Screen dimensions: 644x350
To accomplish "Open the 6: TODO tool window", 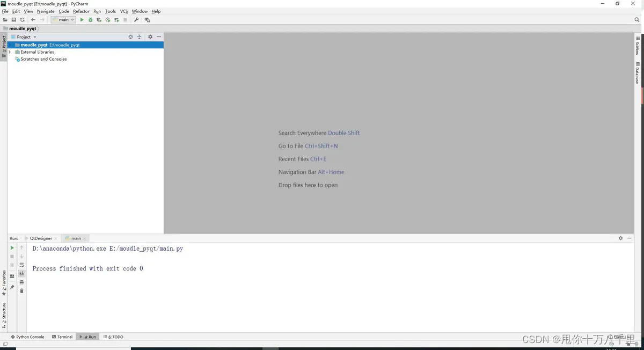I will (x=113, y=337).
